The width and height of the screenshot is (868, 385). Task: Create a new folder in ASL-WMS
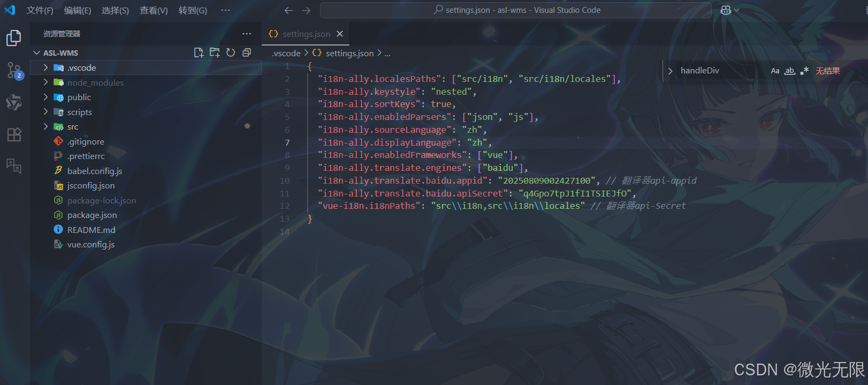[215, 52]
